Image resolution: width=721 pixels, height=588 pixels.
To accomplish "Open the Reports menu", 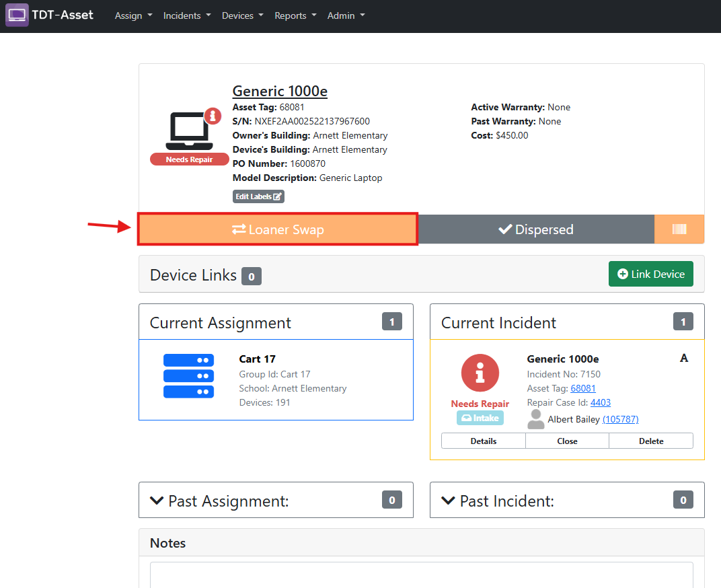I will tap(296, 15).
